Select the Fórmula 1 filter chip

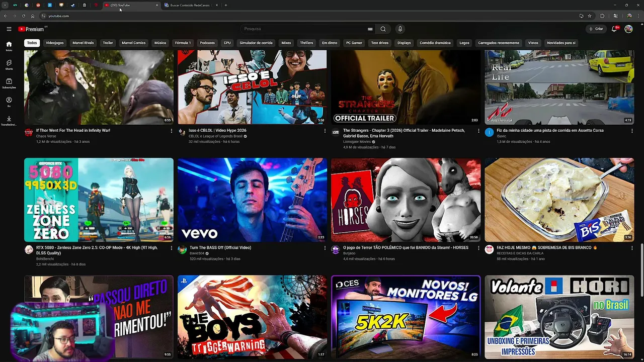click(183, 43)
